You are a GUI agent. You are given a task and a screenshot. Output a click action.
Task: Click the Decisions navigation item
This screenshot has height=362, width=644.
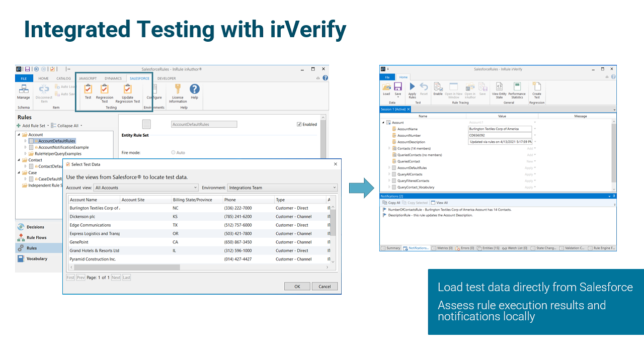(35, 227)
